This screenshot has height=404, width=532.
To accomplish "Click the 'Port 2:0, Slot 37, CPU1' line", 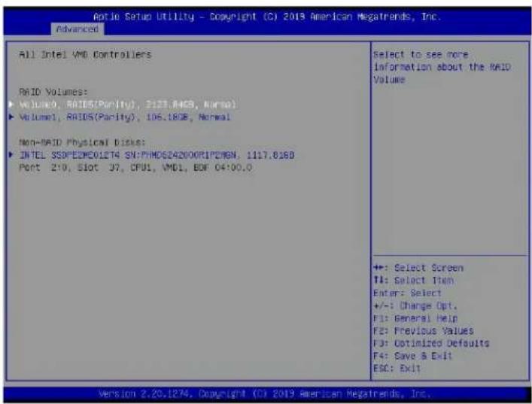I will [x=135, y=168].
